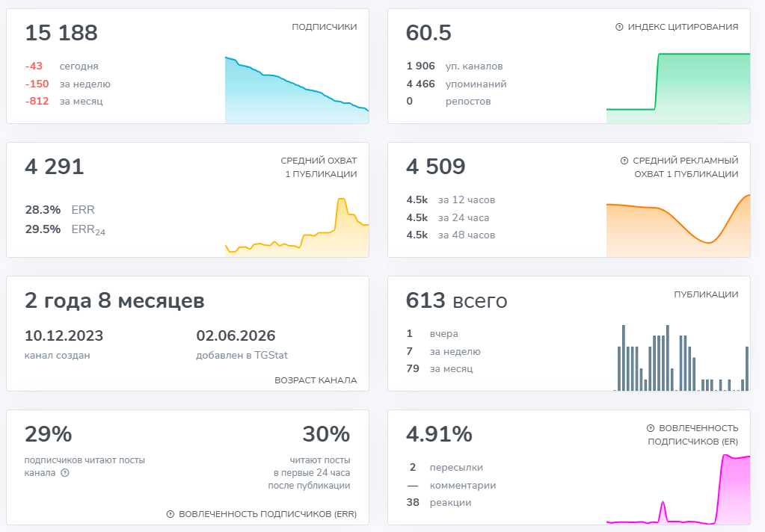Click help icon beside ИНДЕКС ЦИТИРОВАНИЯ
Image resolution: width=765 pixels, height=532 pixels.
pyautogui.click(x=619, y=27)
